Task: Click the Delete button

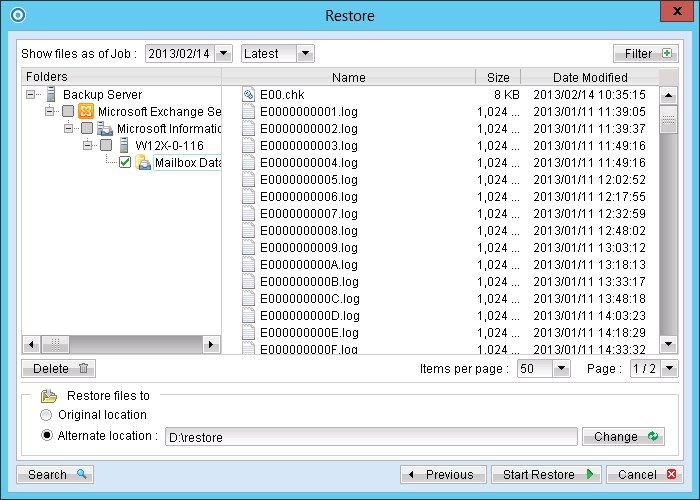Action: 58,369
